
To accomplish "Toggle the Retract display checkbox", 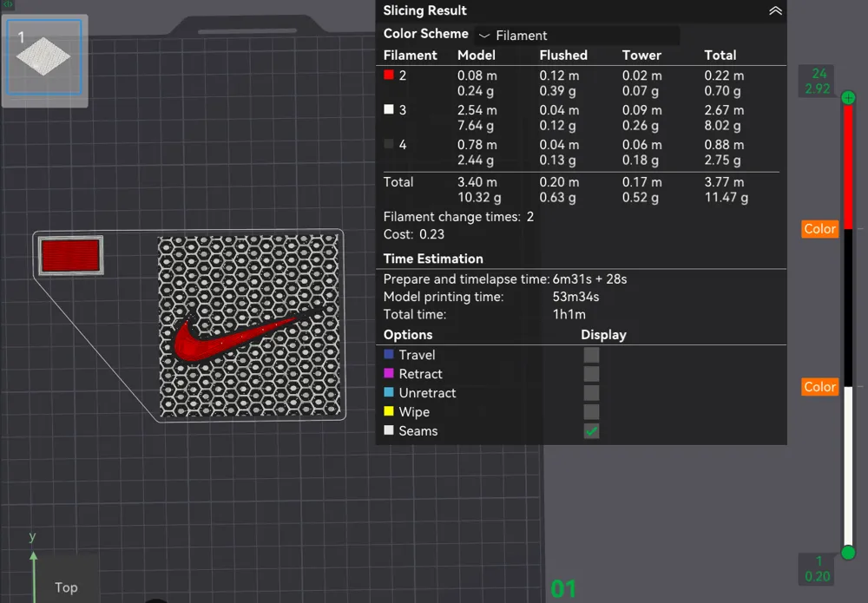I will 591,374.
